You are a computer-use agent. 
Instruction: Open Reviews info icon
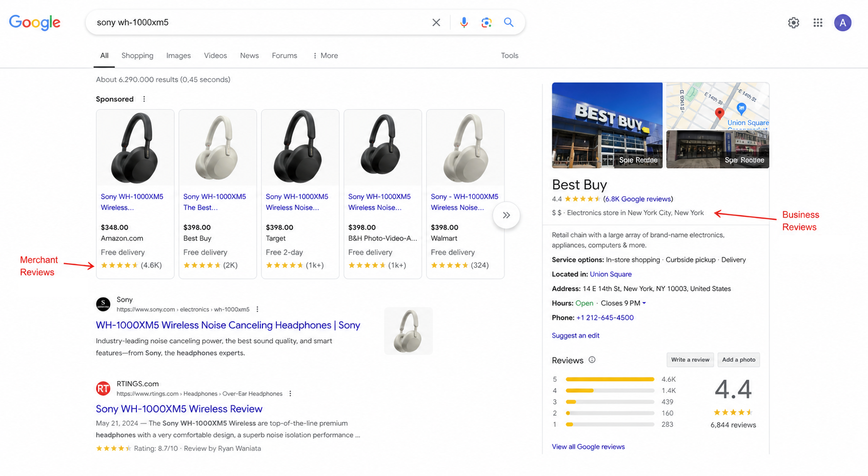(592, 360)
